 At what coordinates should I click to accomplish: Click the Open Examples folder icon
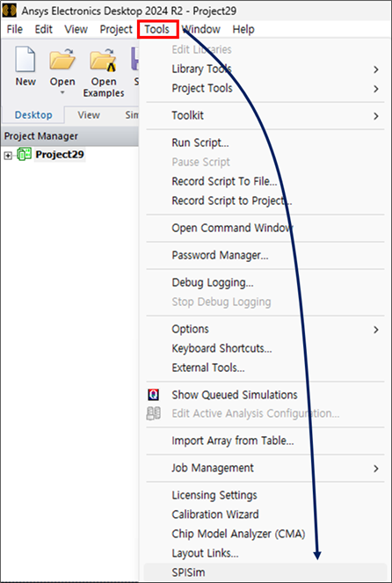click(103, 59)
